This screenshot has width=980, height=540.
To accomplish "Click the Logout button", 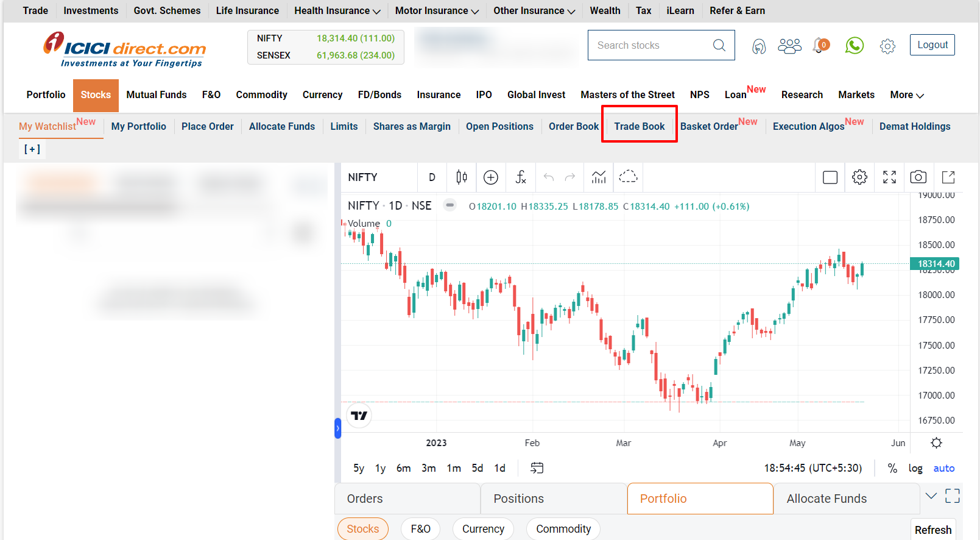I will coord(932,45).
